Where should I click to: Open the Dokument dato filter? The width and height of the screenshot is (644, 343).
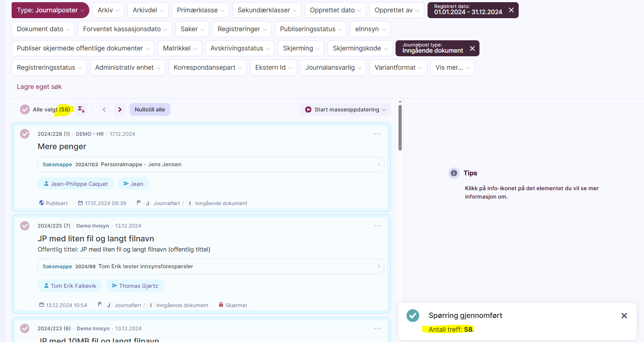point(43,29)
